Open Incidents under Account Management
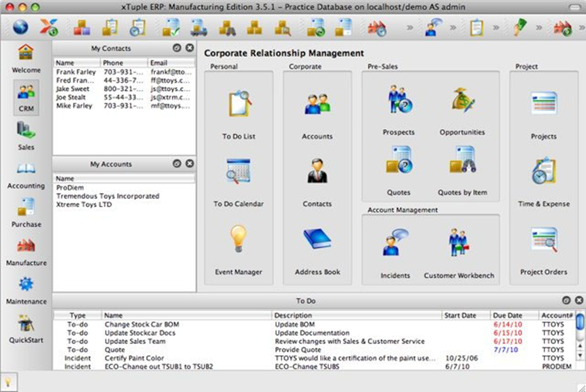The width and height of the screenshot is (586, 392). pyautogui.click(x=395, y=243)
